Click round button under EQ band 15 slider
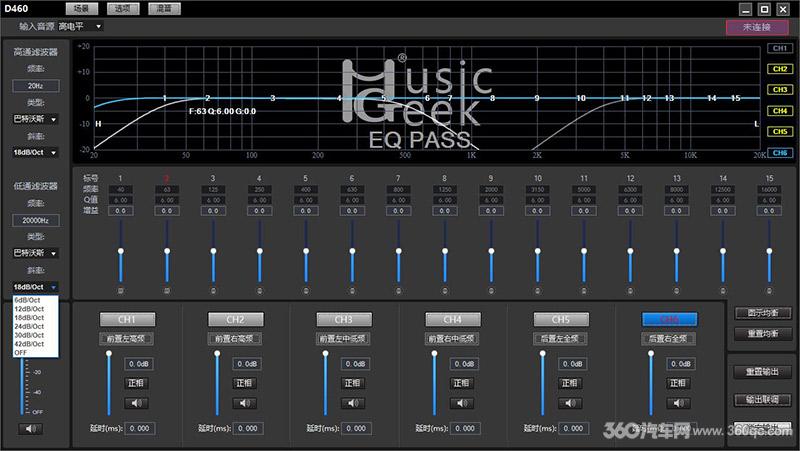 tap(769, 291)
